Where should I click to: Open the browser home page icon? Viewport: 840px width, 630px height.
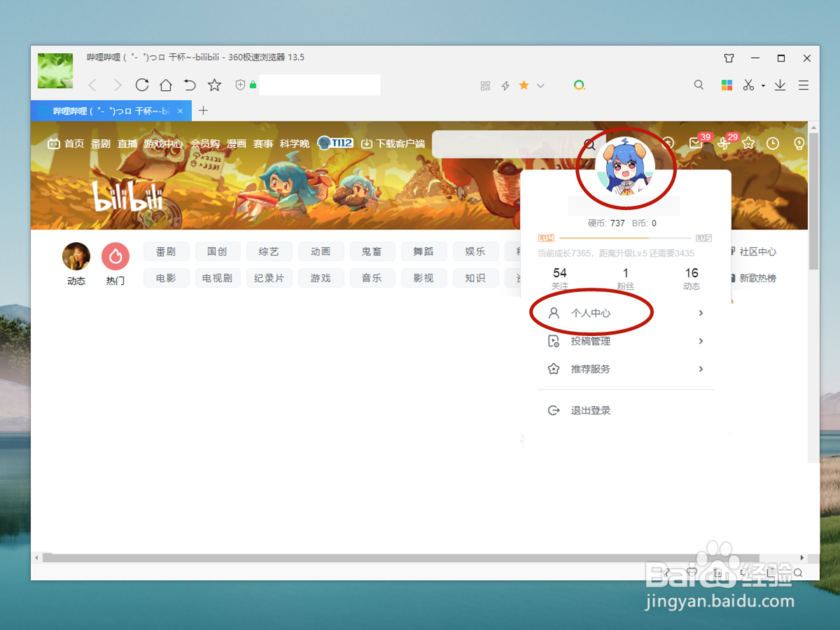pyautogui.click(x=166, y=85)
